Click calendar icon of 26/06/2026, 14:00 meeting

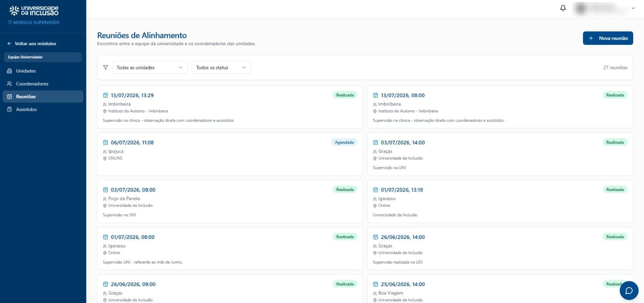[x=376, y=237]
